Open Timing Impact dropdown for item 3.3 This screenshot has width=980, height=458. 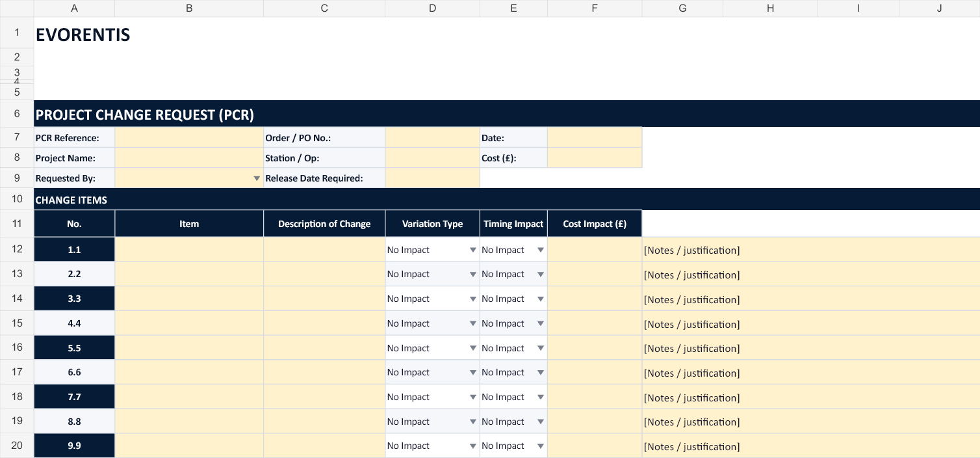[540, 299]
